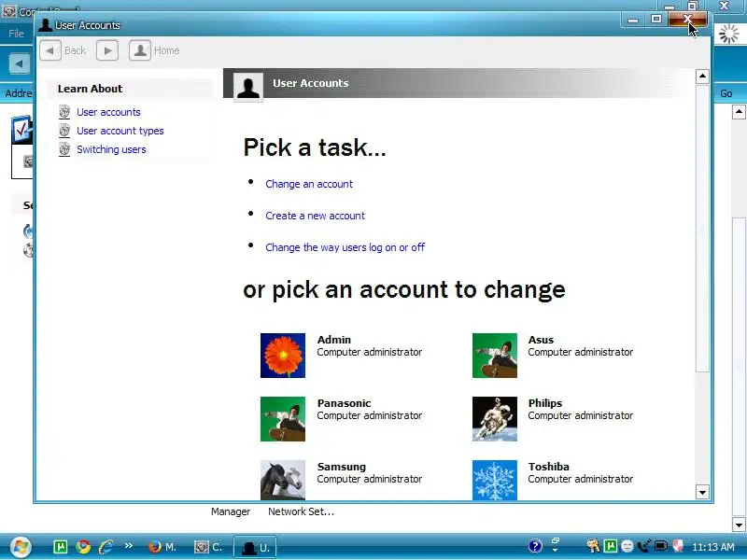Click the help icon beside Switching users
Viewport: 747px width, 560px height.
(x=64, y=149)
